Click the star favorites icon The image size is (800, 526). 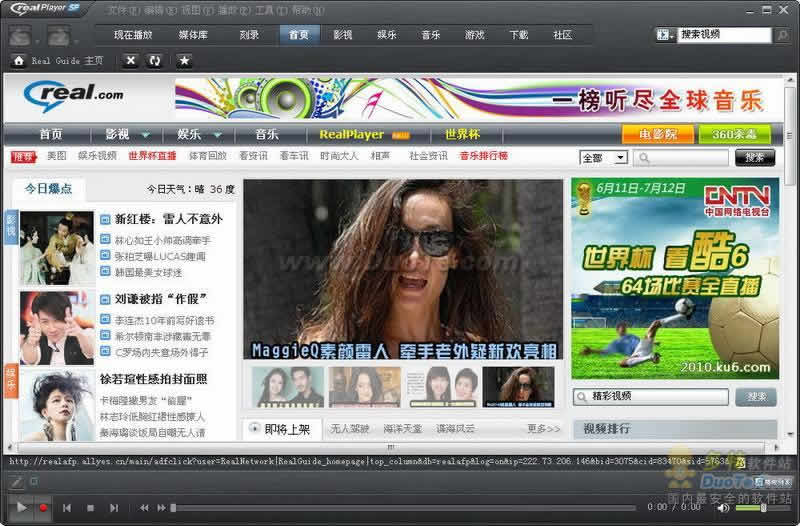coord(184,61)
